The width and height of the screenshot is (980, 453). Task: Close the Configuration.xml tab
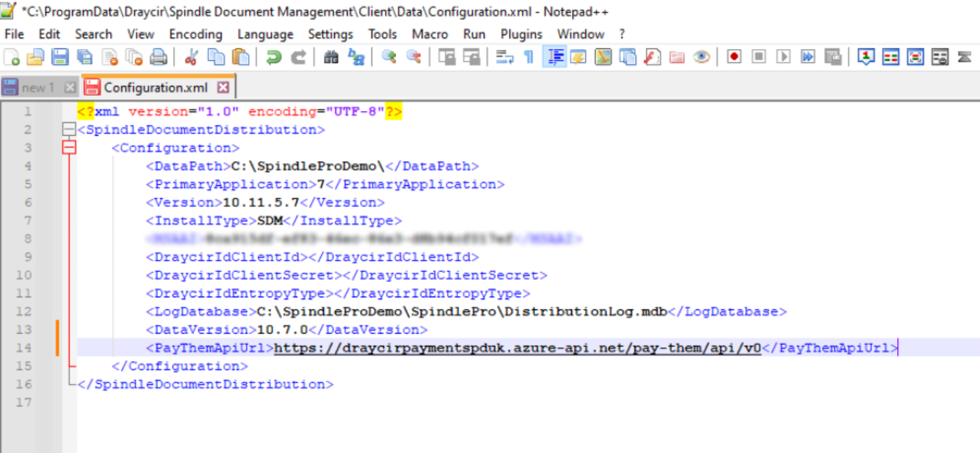click(x=223, y=87)
